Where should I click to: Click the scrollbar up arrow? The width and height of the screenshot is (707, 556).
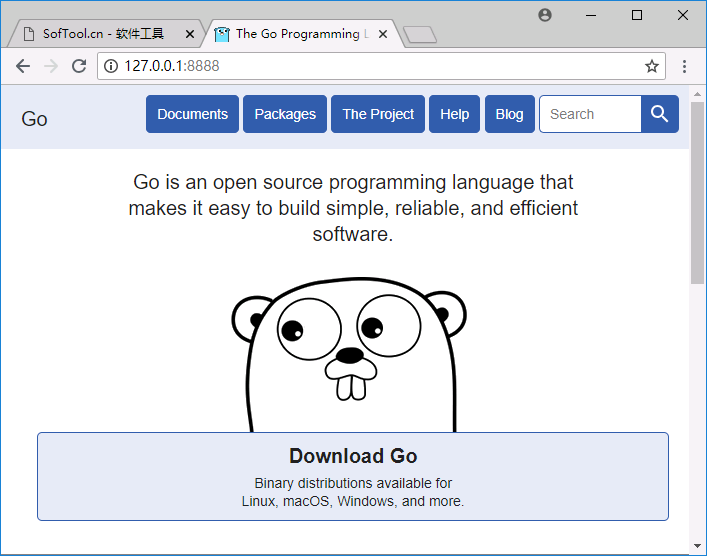click(698, 94)
